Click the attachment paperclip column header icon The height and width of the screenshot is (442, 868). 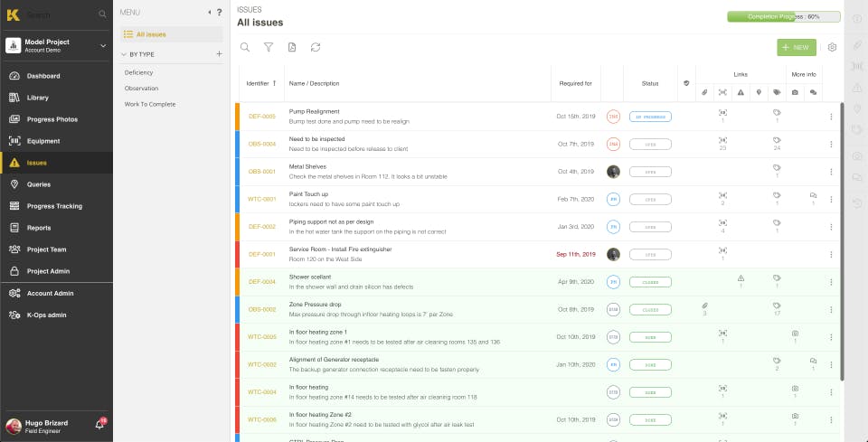tap(704, 92)
